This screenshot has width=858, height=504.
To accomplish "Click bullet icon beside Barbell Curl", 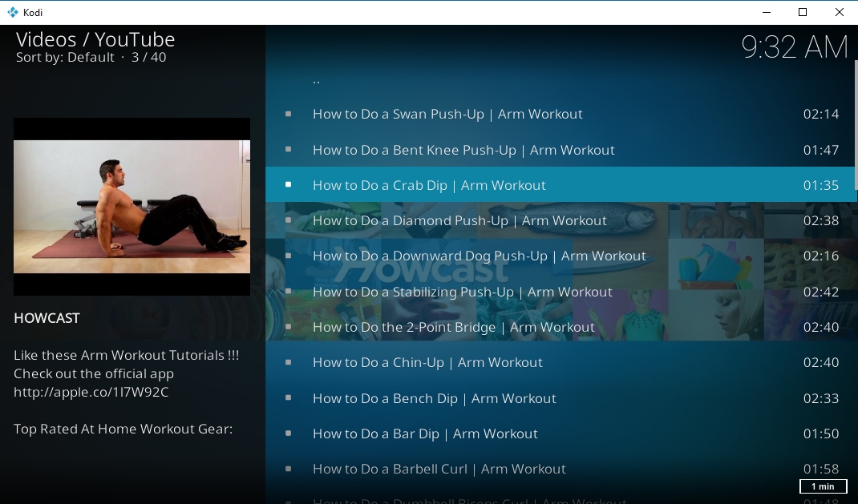I will 289,469.
